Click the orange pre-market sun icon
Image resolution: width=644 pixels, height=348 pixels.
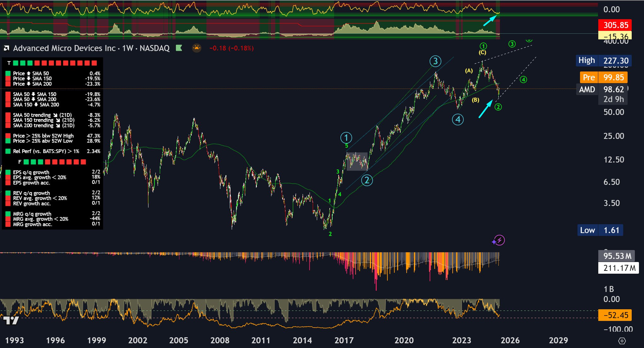click(x=197, y=48)
